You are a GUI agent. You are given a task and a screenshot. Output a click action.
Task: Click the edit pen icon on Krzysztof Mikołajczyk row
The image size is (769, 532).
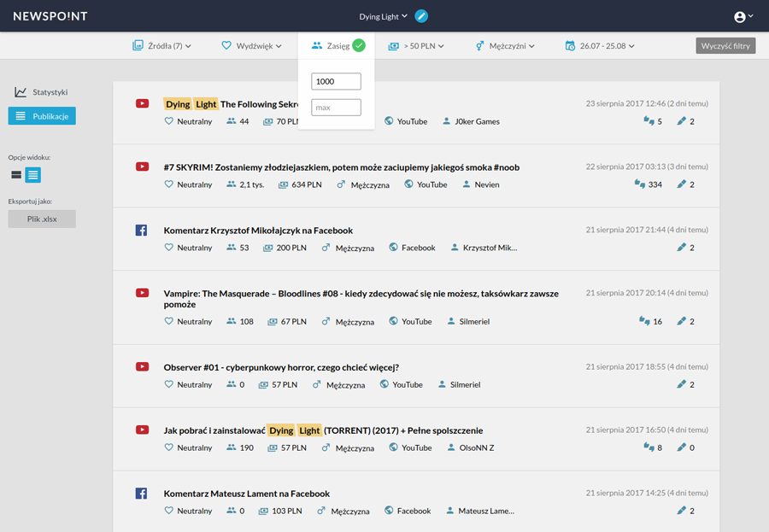pyautogui.click(x=681, y=247)
